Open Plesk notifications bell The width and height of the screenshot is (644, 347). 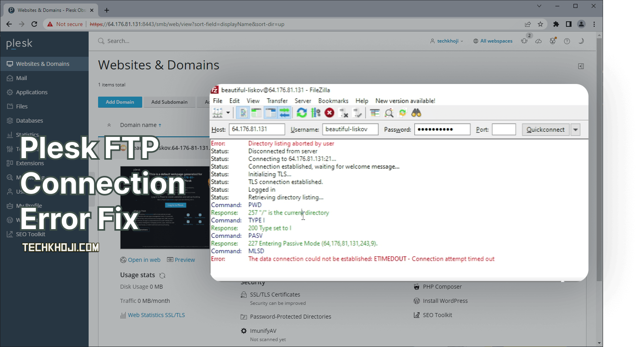524,41
